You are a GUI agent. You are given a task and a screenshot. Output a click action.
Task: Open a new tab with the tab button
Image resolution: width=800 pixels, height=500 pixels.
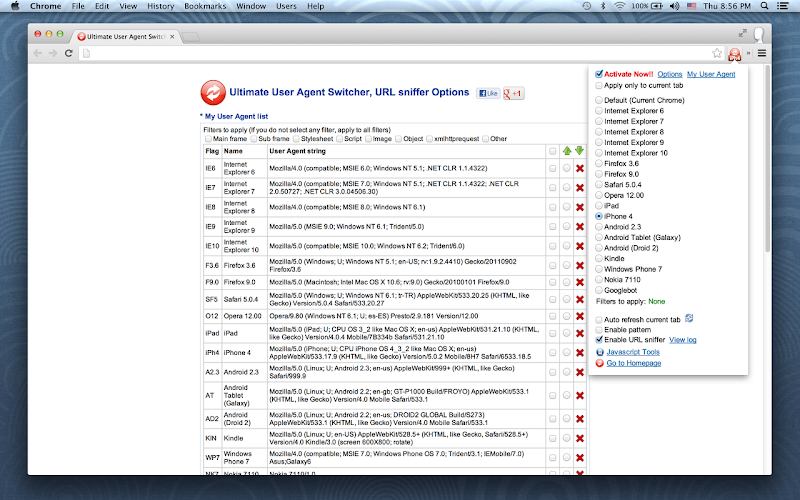point(190,37)
